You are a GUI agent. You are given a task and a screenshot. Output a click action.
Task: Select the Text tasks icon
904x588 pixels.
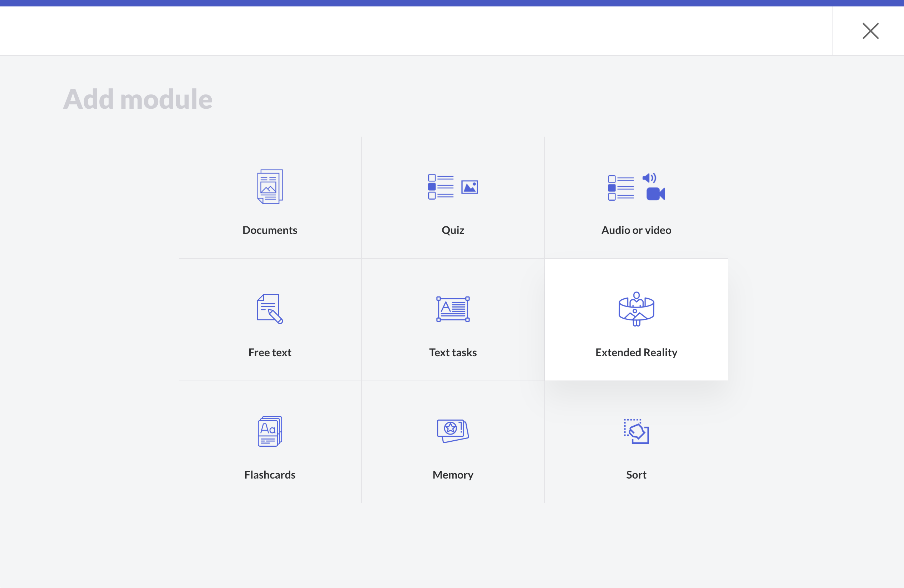click(x=453, y=309)
